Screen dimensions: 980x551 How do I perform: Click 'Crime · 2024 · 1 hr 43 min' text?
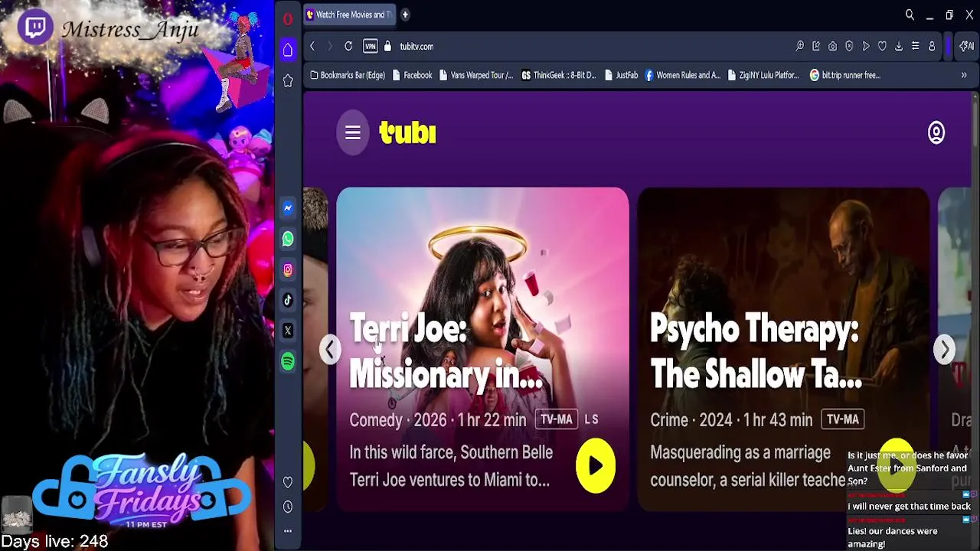[x=731, y=420]
